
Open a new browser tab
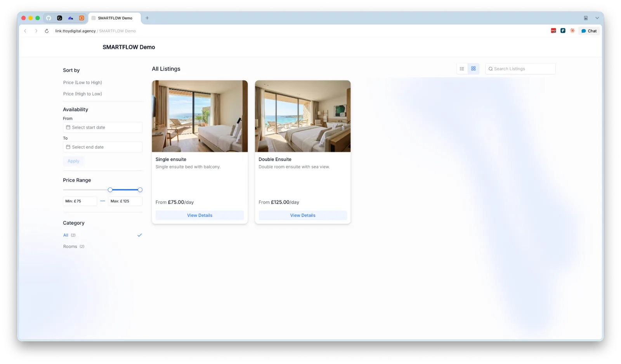click(147, 18)
